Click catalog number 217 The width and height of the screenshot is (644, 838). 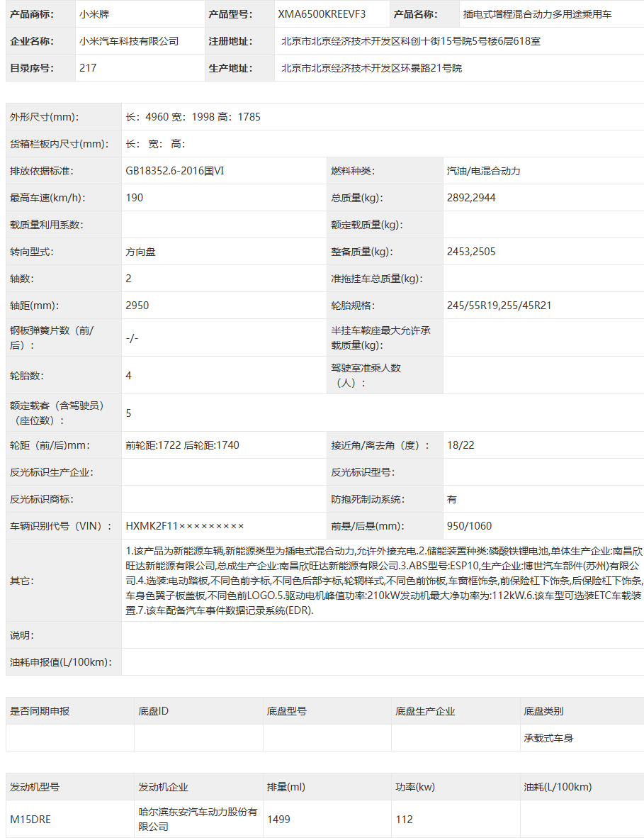pos(88,68)
